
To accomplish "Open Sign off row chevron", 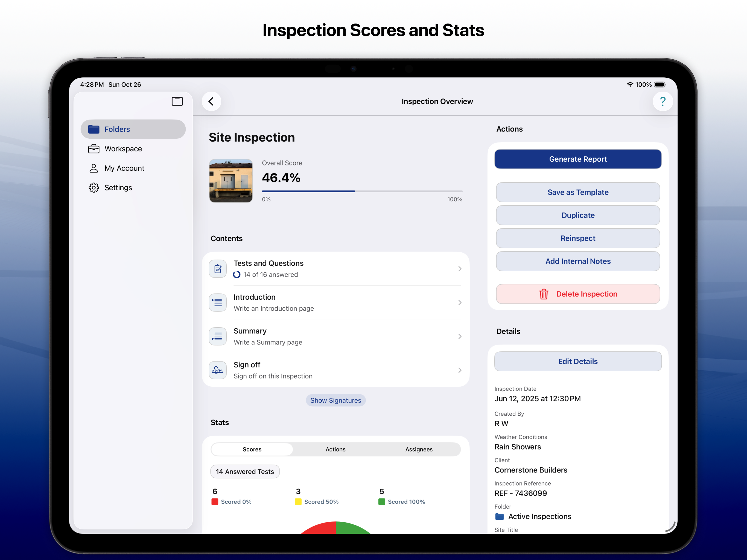I will point(460,370).
